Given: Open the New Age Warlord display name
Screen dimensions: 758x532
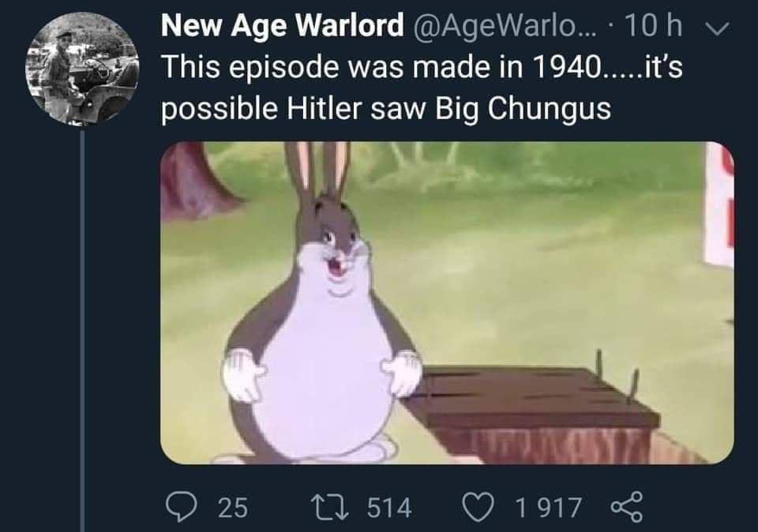Looking at the screenshot, I should point(283,25).
